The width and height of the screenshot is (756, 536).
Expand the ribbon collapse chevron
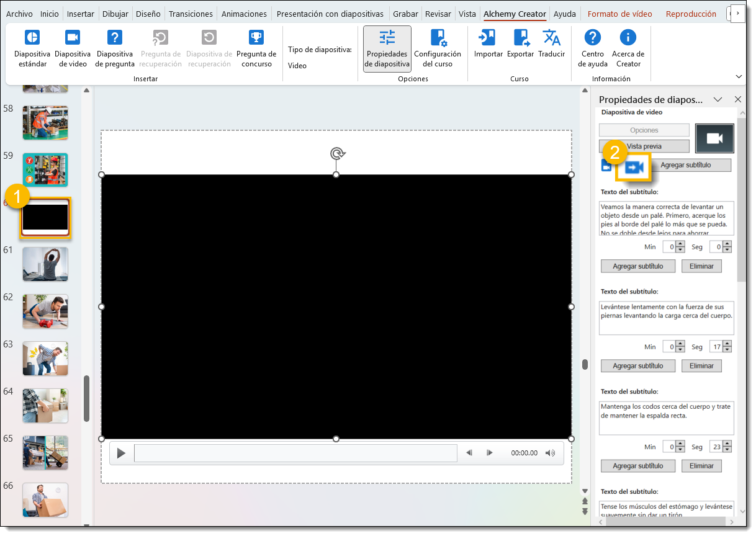(739, 76)
